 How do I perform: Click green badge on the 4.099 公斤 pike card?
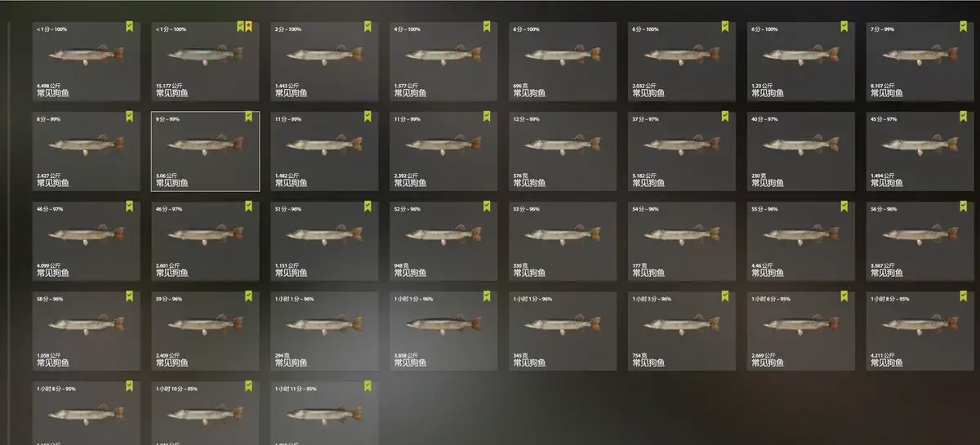(x=129, y=207)
